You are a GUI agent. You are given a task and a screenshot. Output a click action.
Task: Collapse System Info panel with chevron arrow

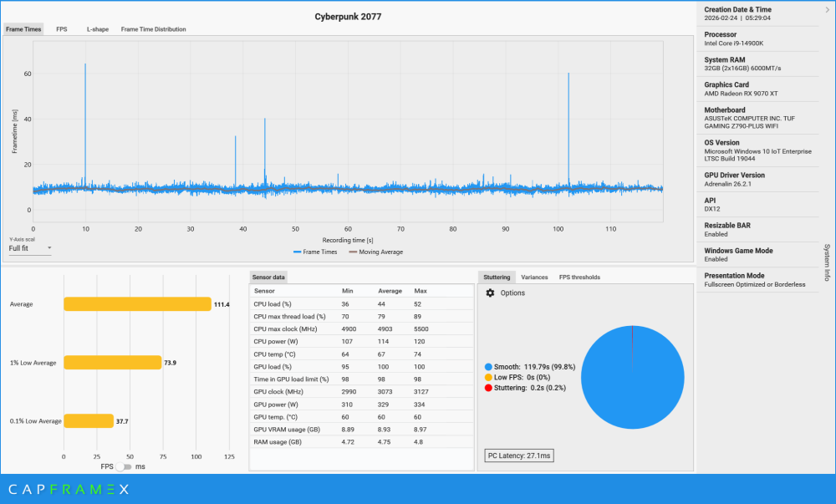826,10
